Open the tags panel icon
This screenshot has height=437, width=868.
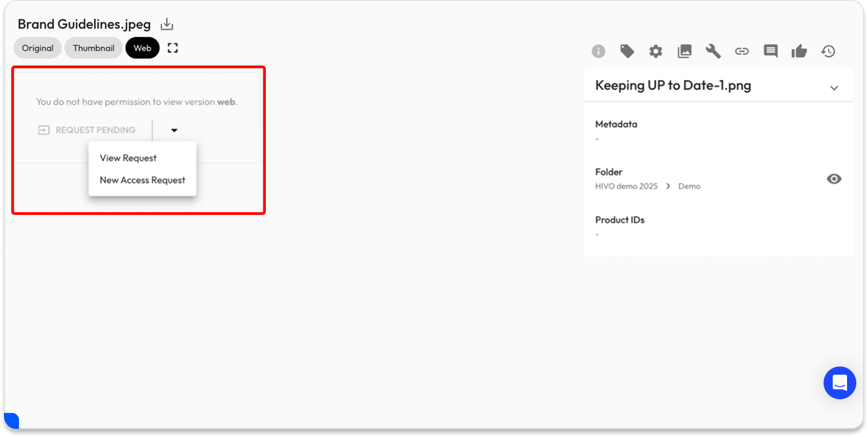pyautogui.click(x=627, y=51)
